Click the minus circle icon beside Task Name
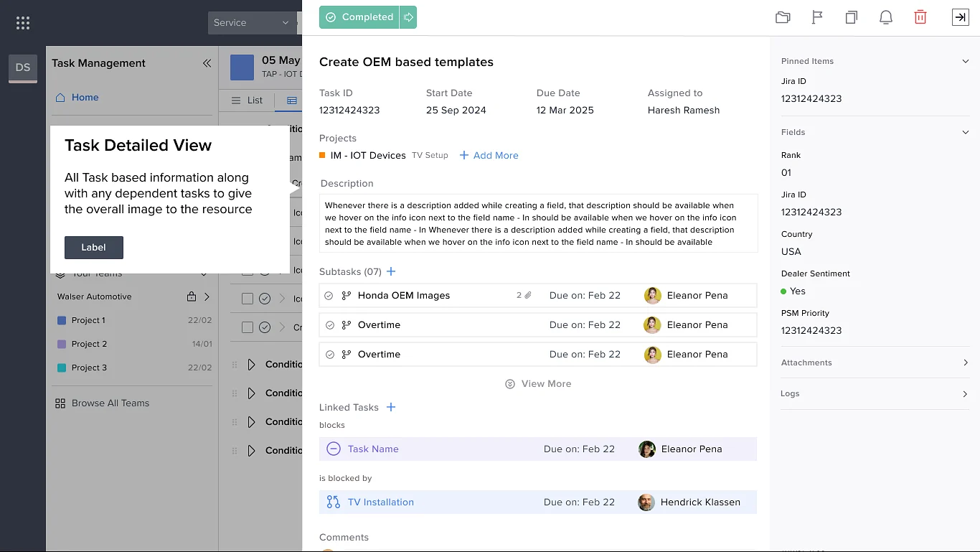The height and width of the screenshot is (552, 980). 333,449
